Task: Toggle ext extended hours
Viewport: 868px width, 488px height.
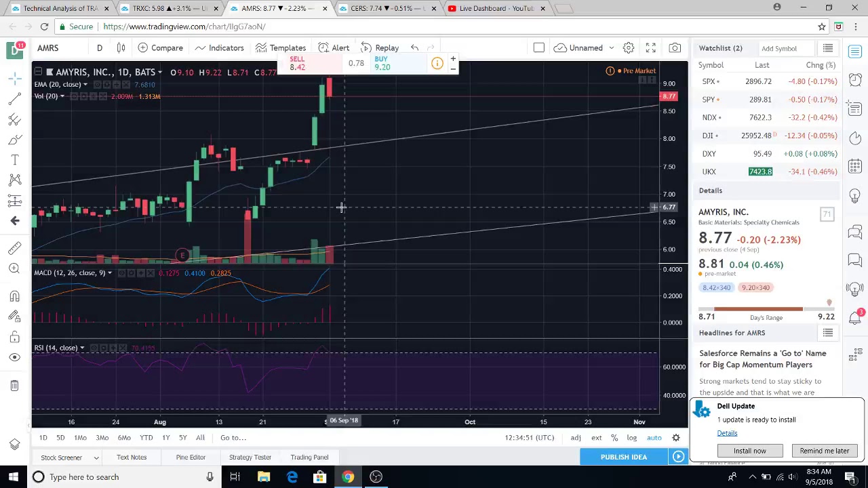Action: (x=596, y=438)
